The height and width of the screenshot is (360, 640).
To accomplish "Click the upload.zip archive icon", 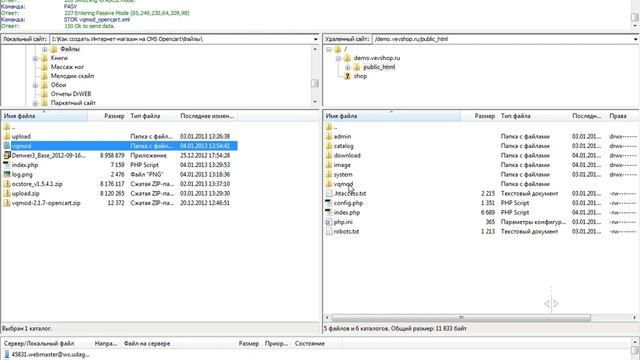I will point(7,193).
